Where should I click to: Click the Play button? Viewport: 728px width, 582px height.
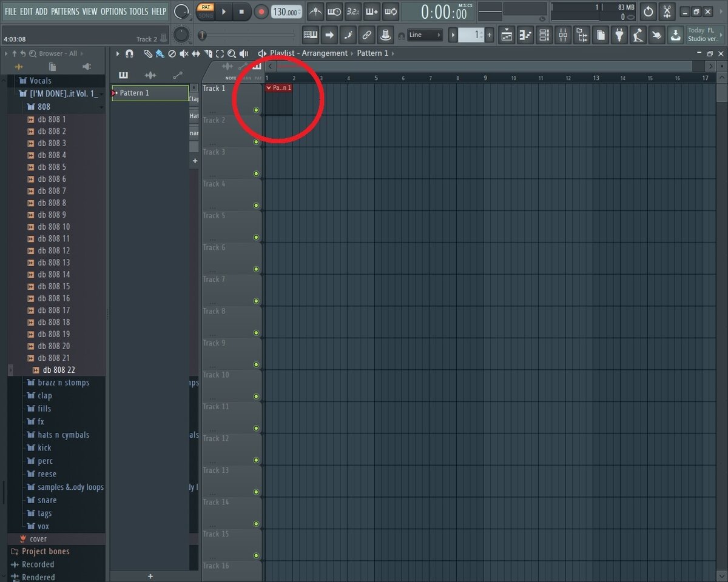[224, 12]
